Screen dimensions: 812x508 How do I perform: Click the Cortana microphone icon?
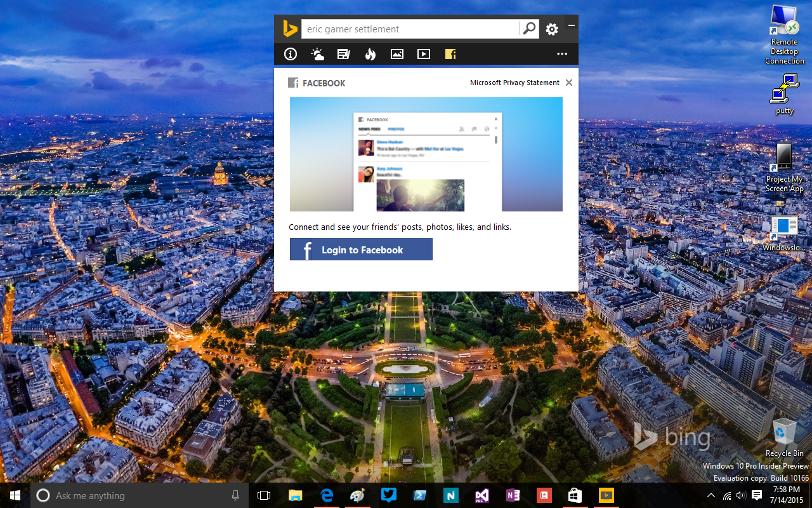pyautogui.click(x=236, y=495)
